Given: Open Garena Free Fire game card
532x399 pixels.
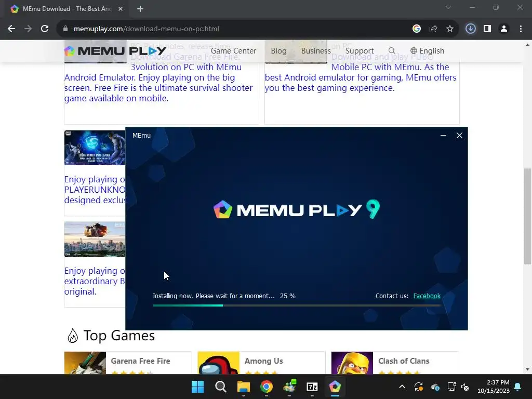Looking at the screenshot, I should tap(128, 363).
